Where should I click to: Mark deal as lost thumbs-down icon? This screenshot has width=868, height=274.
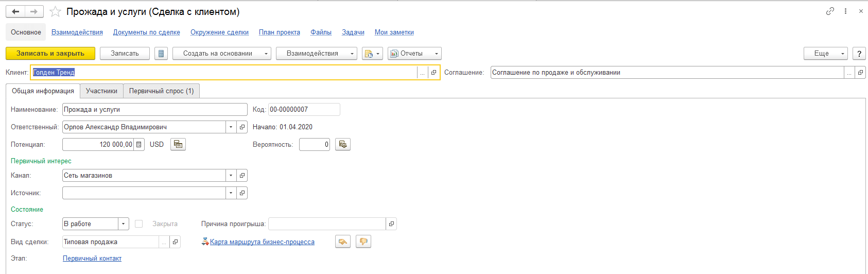[363, 242]
